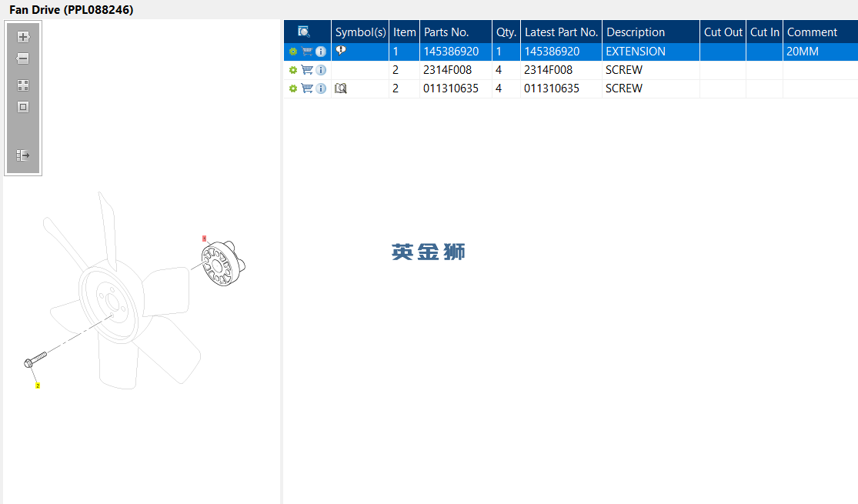Add part 145386920 to cart
858x504 pixels.
pyautogui.click(x=307, y=52)
